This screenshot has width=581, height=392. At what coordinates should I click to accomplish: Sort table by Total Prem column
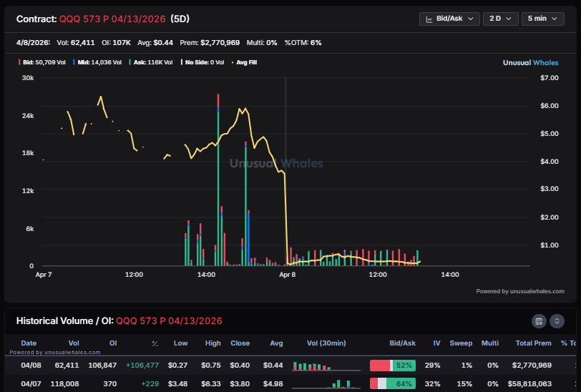(534, 343)
